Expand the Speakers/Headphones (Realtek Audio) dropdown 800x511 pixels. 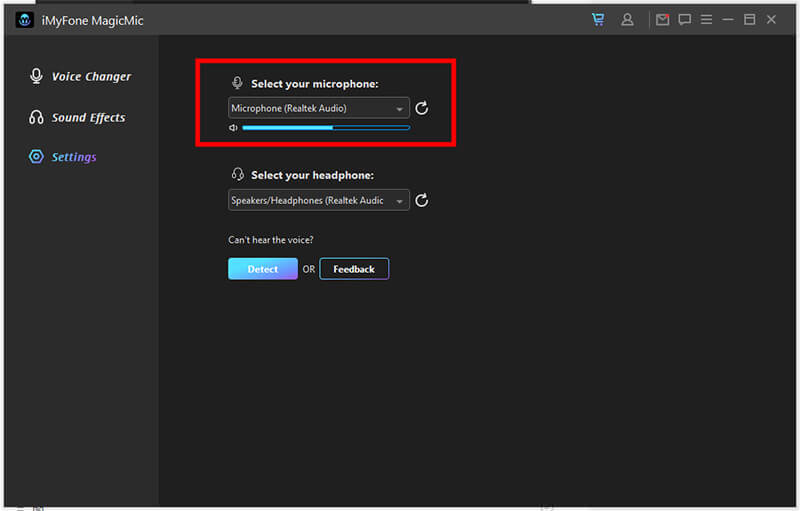click(x=319, y=200)
